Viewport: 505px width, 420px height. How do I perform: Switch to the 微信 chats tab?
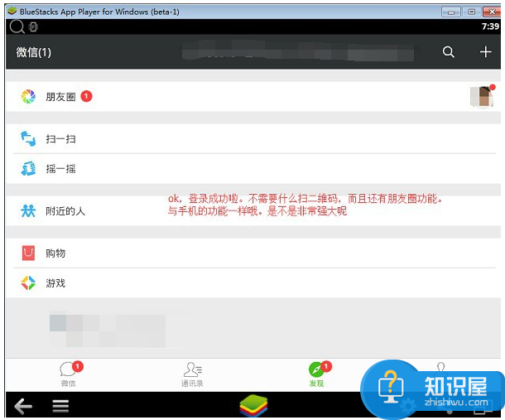click(x=68, y=374)
